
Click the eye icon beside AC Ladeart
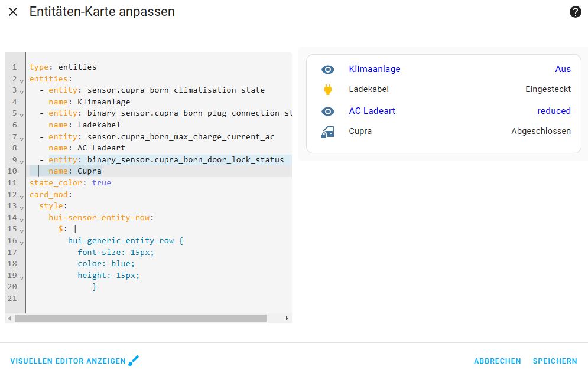(x=328, y=111)
